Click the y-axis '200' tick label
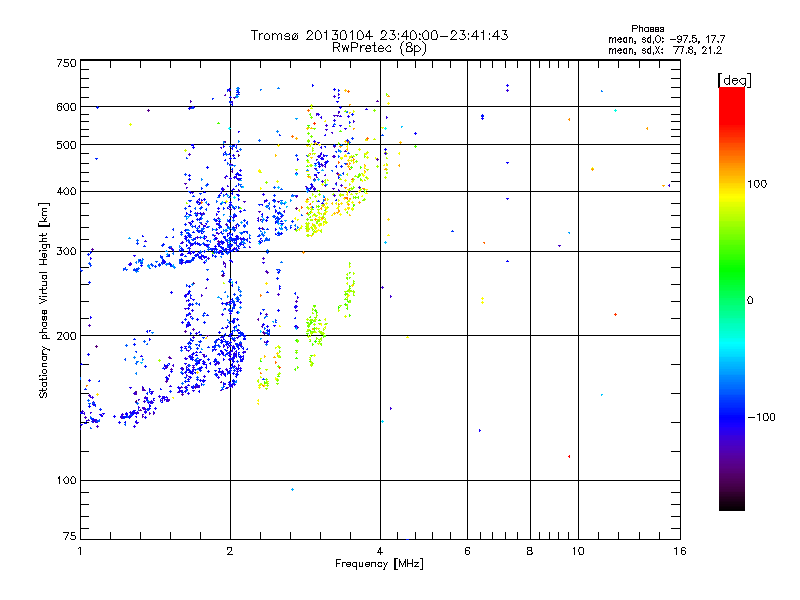 pyautogui.click(x=67, y=336)
